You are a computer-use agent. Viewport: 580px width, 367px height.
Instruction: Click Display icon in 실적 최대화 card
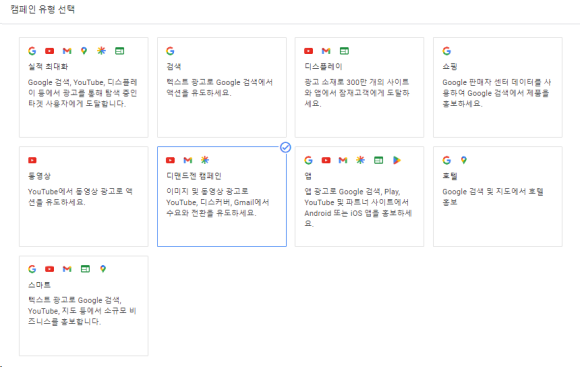119,51
